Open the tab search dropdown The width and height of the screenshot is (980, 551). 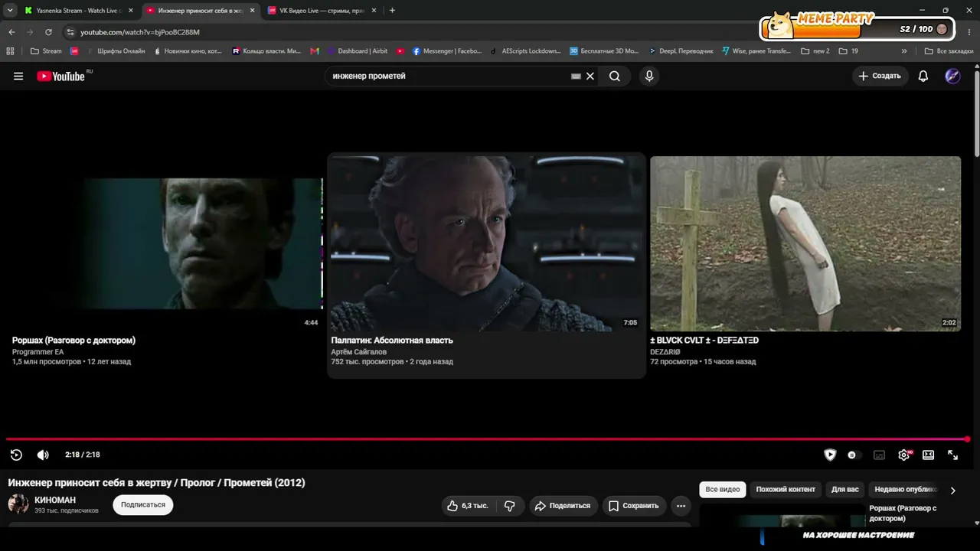10,11
